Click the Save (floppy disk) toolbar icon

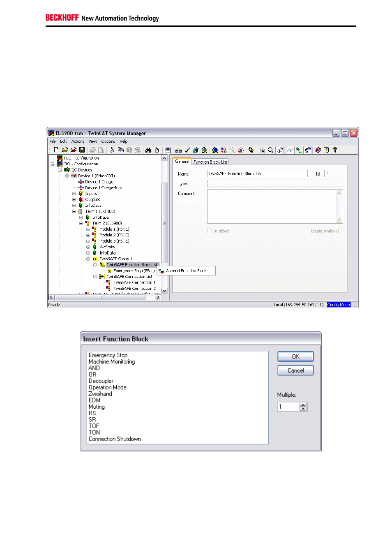pos(82,150)
